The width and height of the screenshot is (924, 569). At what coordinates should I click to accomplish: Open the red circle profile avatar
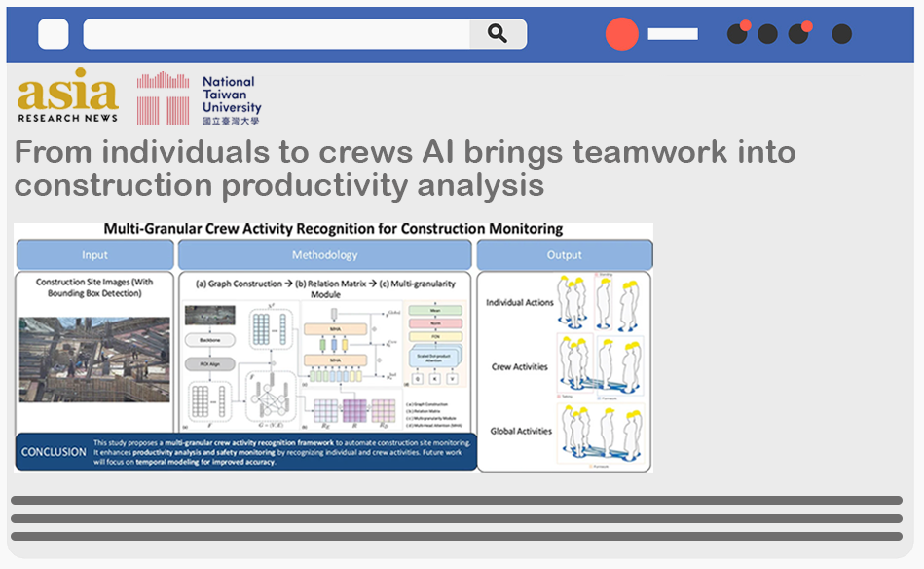pos(621,34)
